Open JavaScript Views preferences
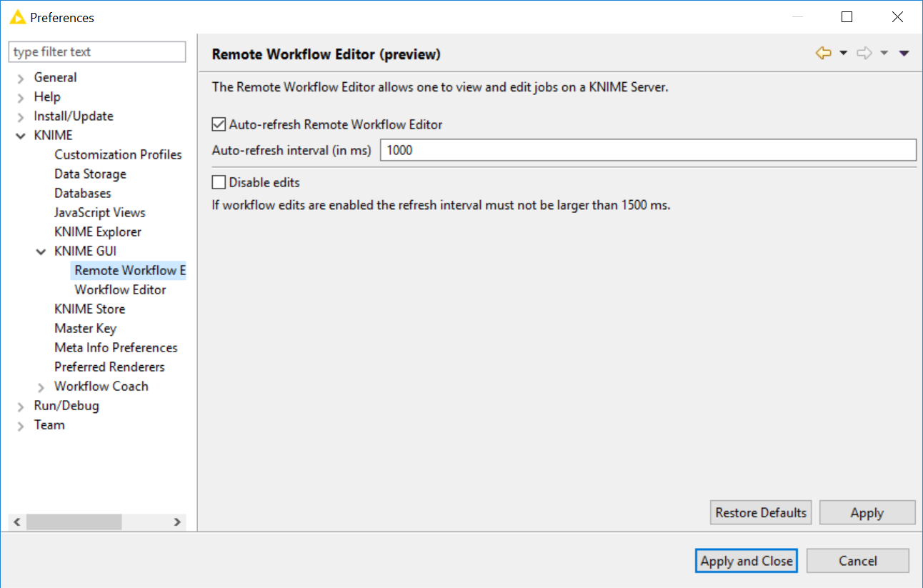 [x=100, y=212]
